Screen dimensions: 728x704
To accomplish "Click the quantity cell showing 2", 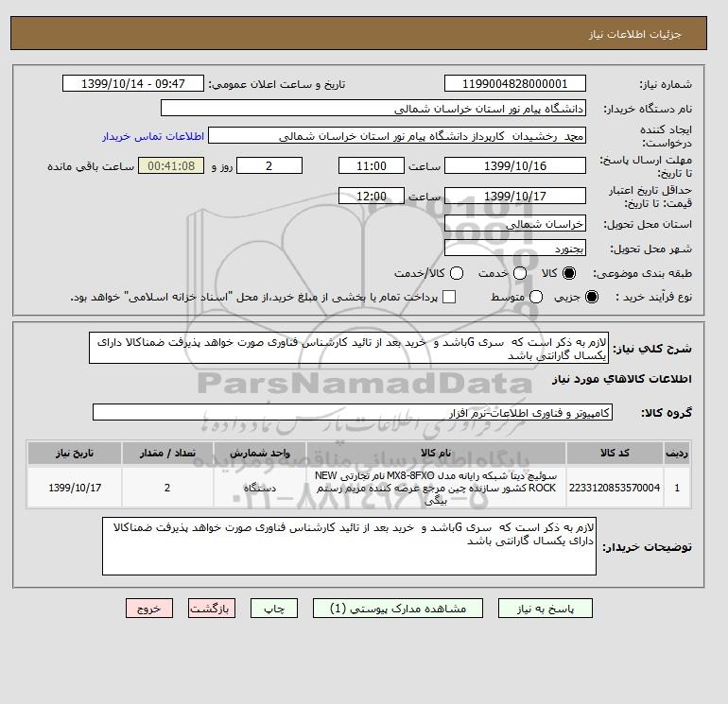I will pos(167,488).
